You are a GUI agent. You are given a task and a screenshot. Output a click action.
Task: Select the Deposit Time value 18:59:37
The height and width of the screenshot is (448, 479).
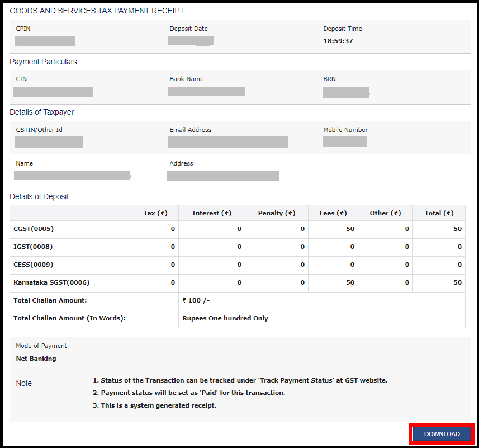338,41
